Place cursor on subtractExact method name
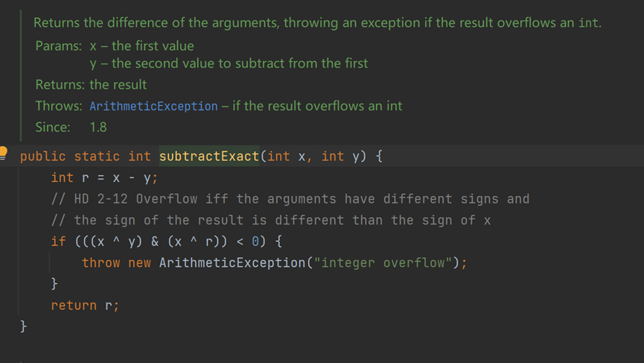The height and width of the screenshot is (363, 644). click(209, 157)
